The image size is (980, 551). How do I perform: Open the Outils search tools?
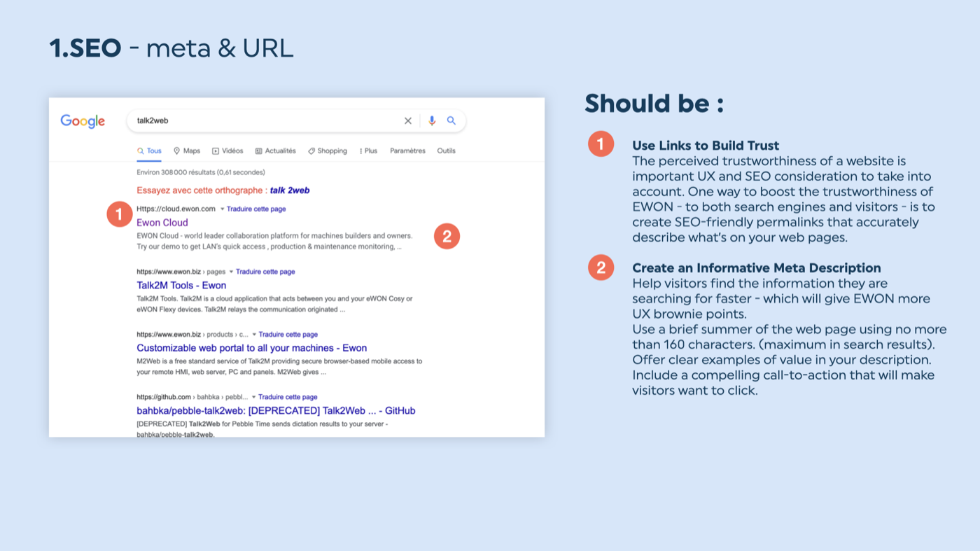(x=447, y=151)
